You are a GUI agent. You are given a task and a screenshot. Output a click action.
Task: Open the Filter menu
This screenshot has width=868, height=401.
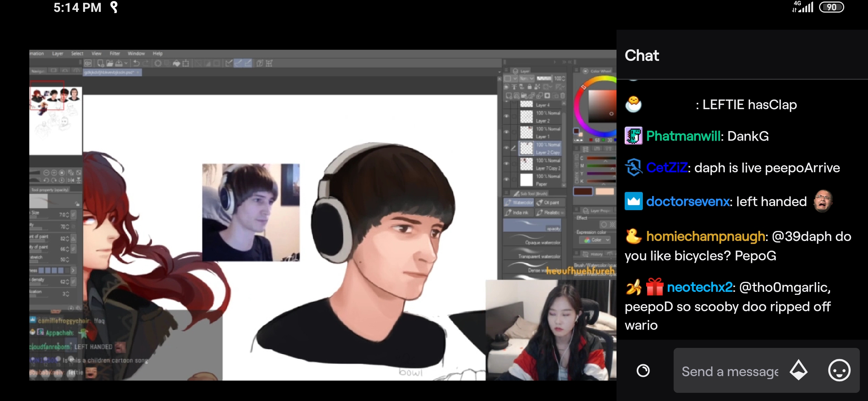coord(115,53)
